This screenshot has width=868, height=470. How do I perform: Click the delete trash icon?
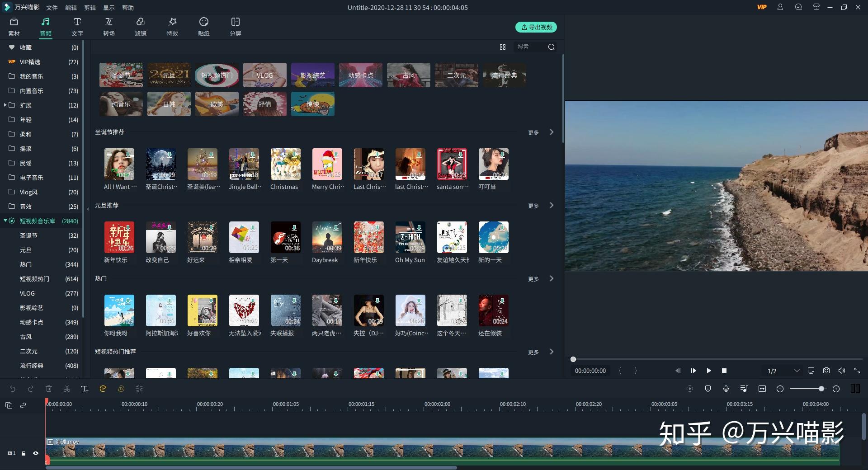click(49, 389)
